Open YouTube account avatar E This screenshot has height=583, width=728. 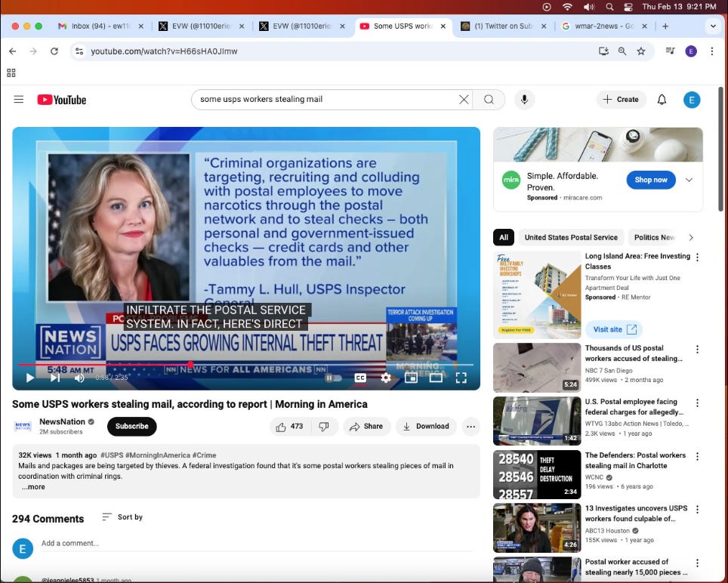pyautogui.click(x=691, y=100)
